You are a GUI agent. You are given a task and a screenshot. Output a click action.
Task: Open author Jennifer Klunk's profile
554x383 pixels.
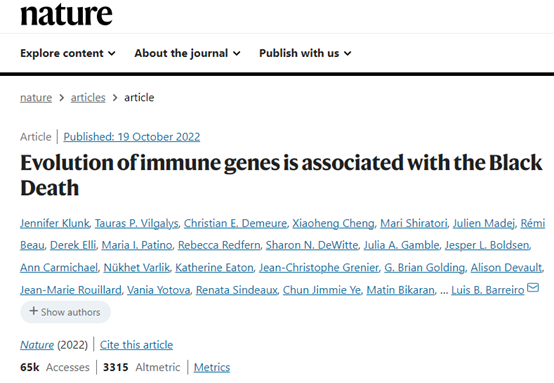[55, 223]
